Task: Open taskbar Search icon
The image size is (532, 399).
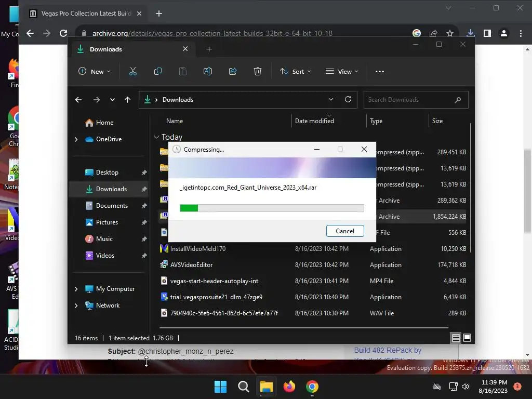Action: click(x=243, y=387)
